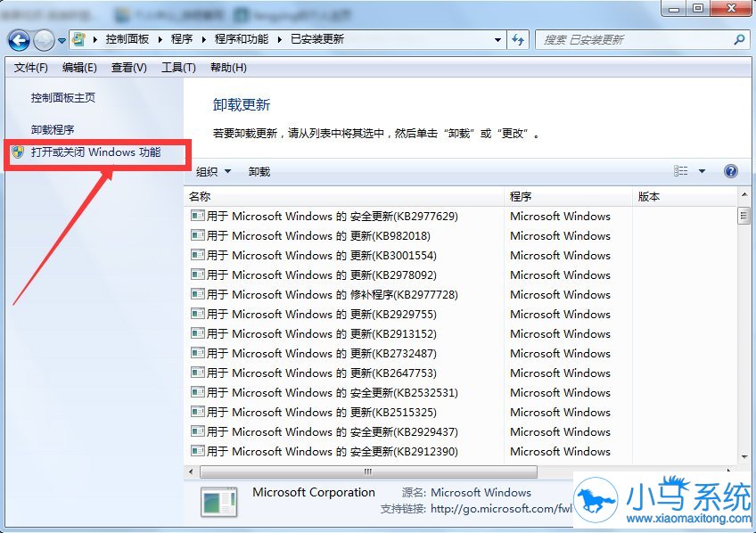The height and width of the screenshot is (533, 756).
Task: Select update KB982018 row
Action: point(462,235)
